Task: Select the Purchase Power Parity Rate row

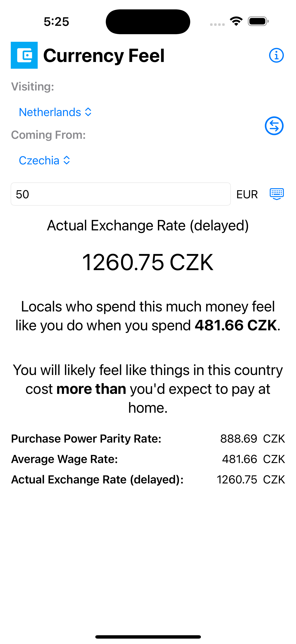Action: (x=148, y=439)
